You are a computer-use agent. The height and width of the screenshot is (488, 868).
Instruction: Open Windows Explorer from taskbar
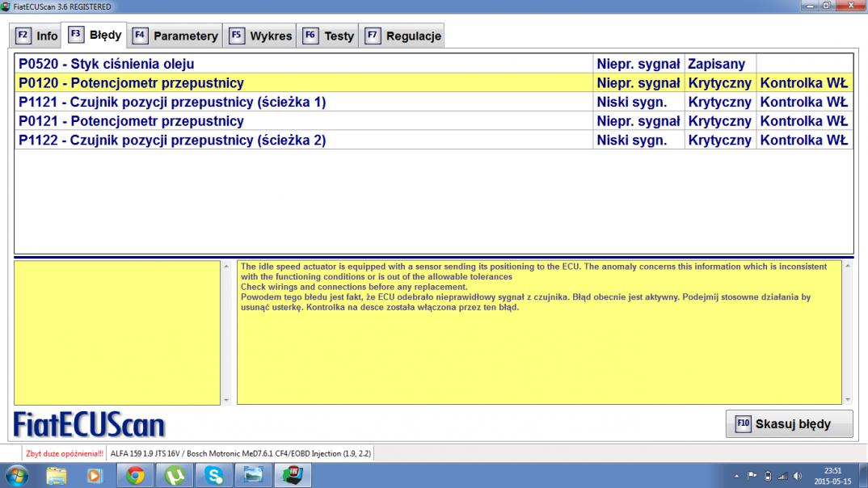[57, 475]
